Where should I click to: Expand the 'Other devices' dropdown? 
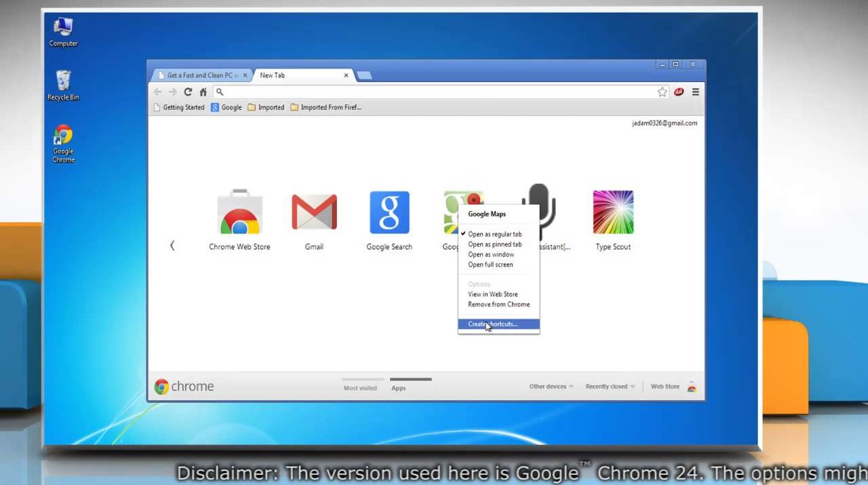tap(551, 387)
